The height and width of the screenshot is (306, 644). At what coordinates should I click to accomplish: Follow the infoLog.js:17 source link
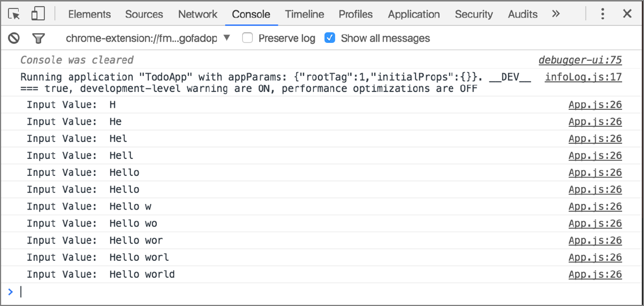[x=583, y=77]
